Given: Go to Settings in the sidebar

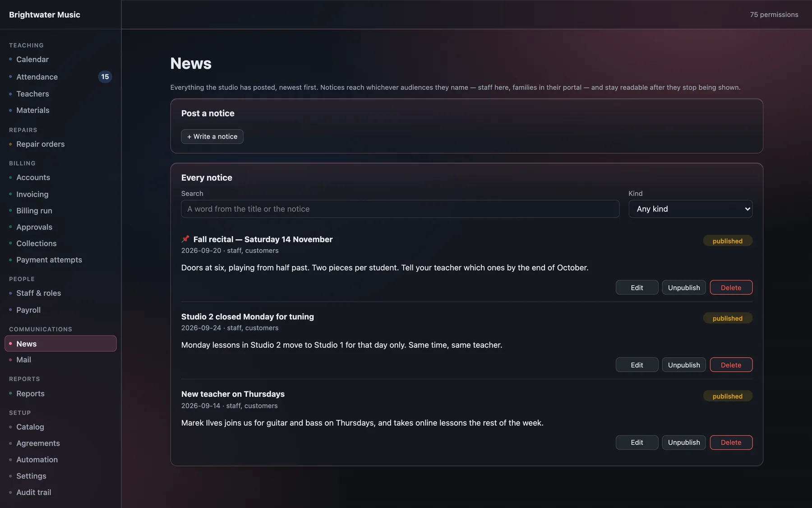Looking at the screenshot, I should tap(60, 475).
